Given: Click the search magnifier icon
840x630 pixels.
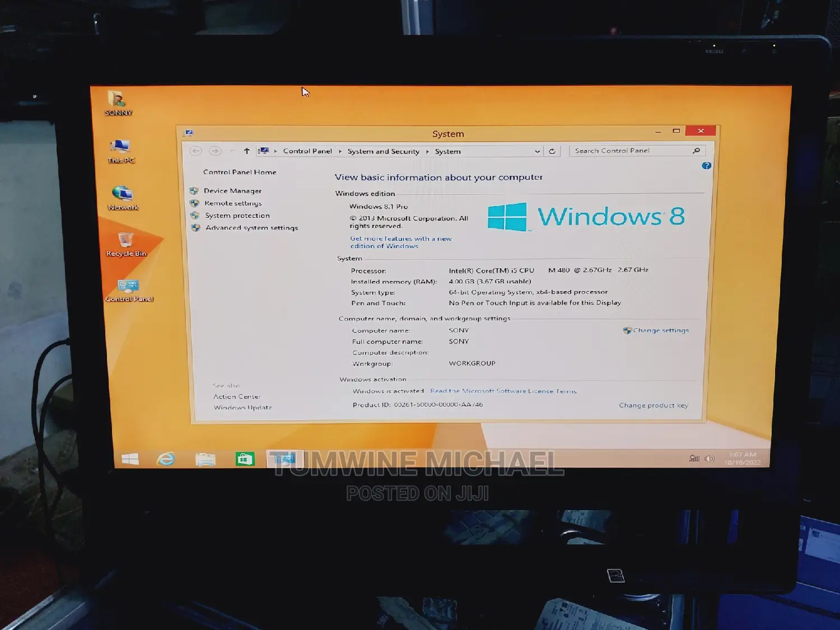Looking at the screenshot, I should [696, 151].
